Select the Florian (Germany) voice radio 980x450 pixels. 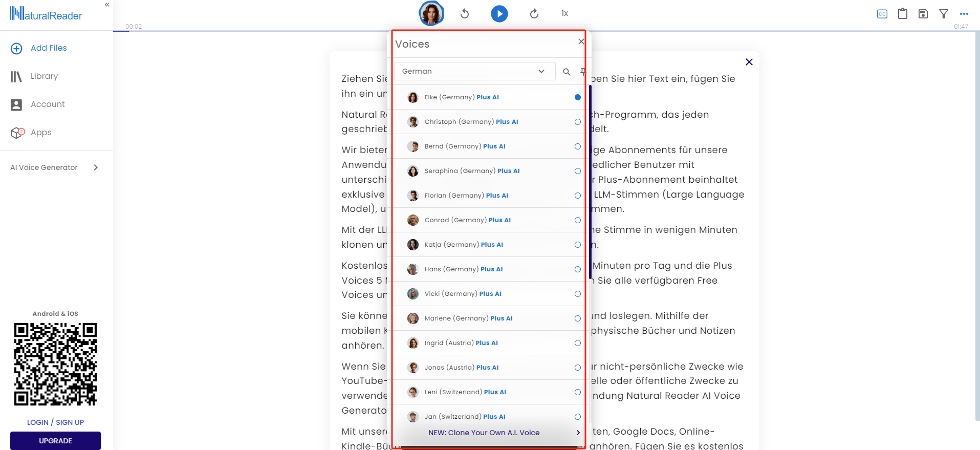pyautogui.click(x=578, y=196)
